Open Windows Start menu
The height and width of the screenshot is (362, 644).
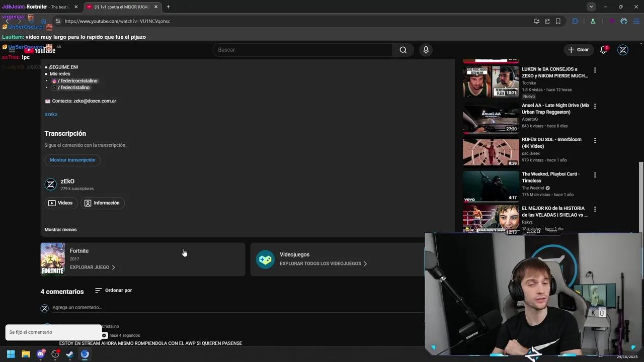11,354
